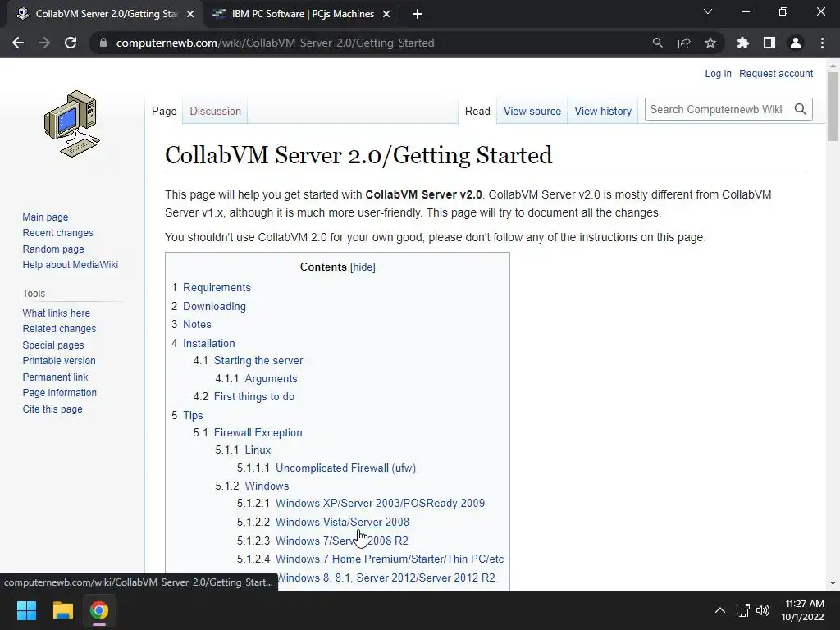Toggle the Chrome side panel icon
The height and width of the screenshot is (630, 840).
click(769, 43)
